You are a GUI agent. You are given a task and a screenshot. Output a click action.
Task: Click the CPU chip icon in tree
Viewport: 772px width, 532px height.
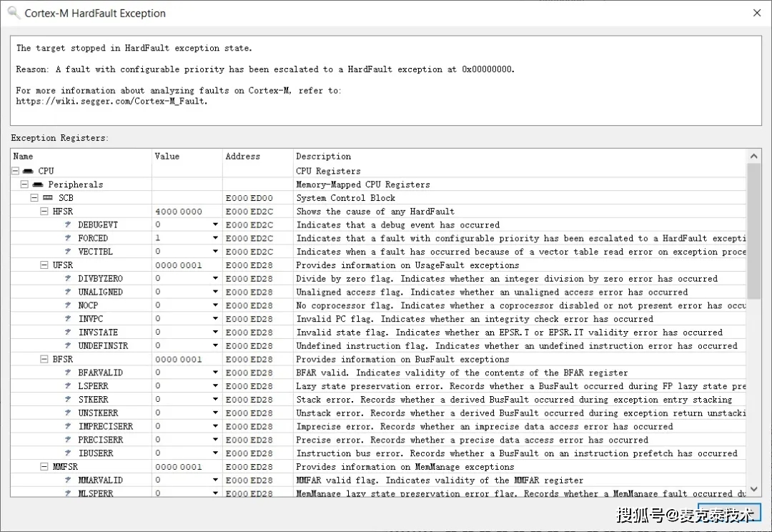28,171
